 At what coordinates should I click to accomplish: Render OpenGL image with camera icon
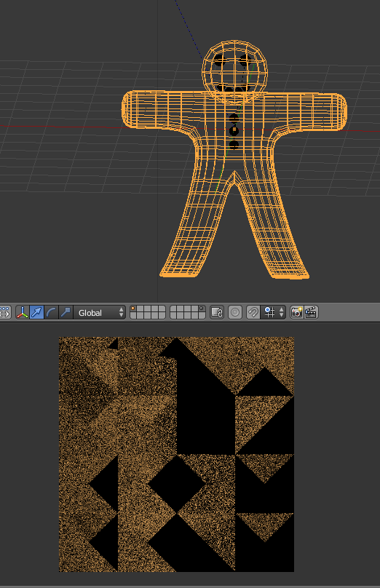[x=297, y=312]
